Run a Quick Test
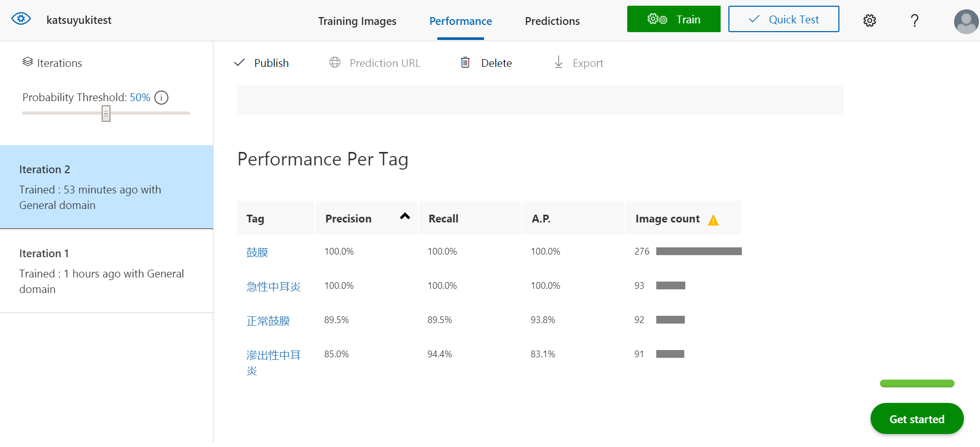This screenshot has height=447, width=980. (783, 19)
